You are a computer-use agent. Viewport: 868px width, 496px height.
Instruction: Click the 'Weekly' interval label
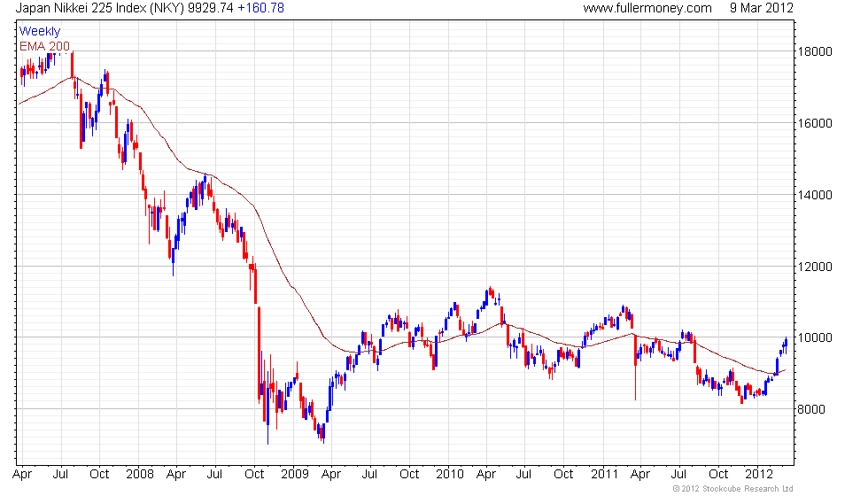click(39, 32)
